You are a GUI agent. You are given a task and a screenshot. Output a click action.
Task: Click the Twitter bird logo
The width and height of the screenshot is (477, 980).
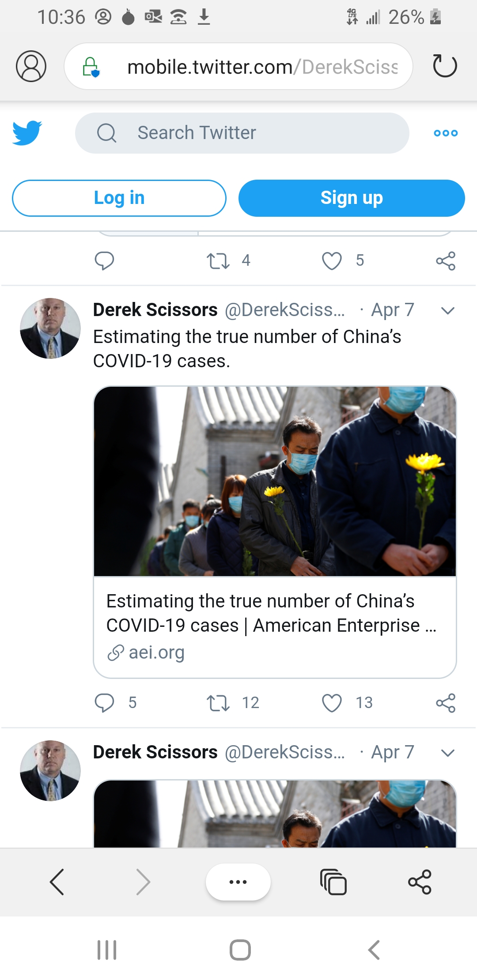coord(28,132)
